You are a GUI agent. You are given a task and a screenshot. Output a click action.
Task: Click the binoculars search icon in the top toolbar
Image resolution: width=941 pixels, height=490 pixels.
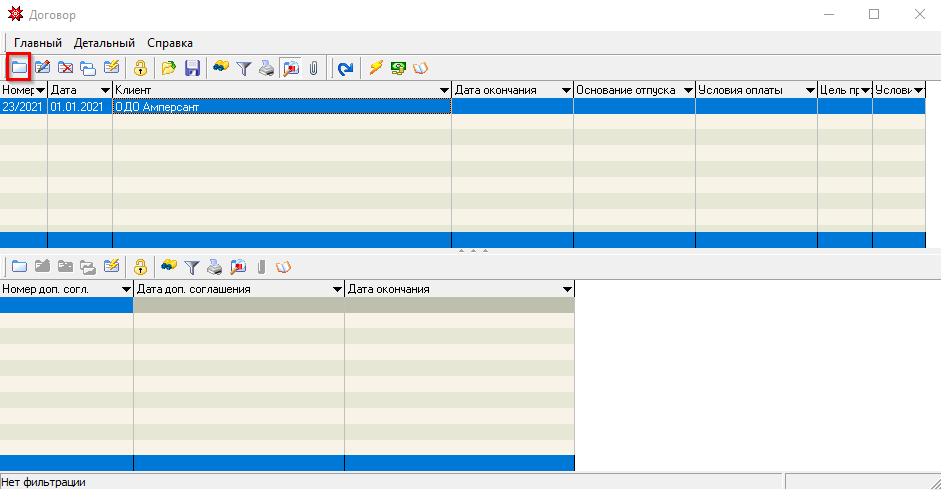[x=221, y=68]
